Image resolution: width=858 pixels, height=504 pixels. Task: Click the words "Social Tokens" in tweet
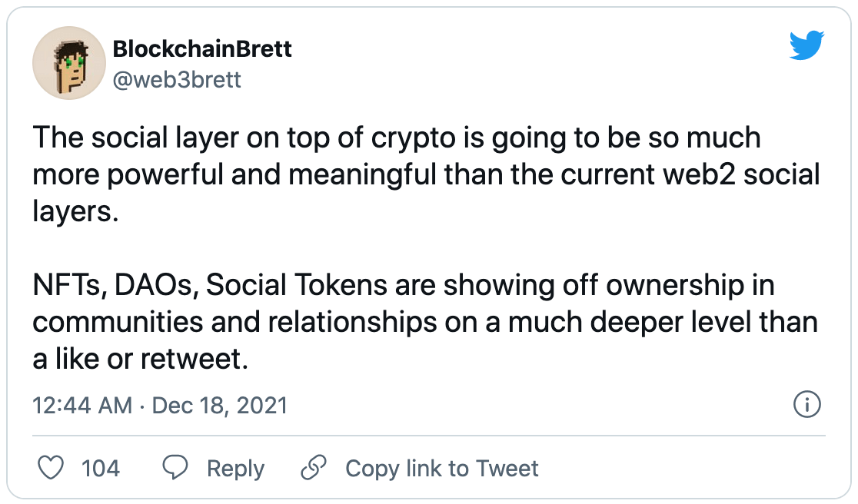[297, 287]
